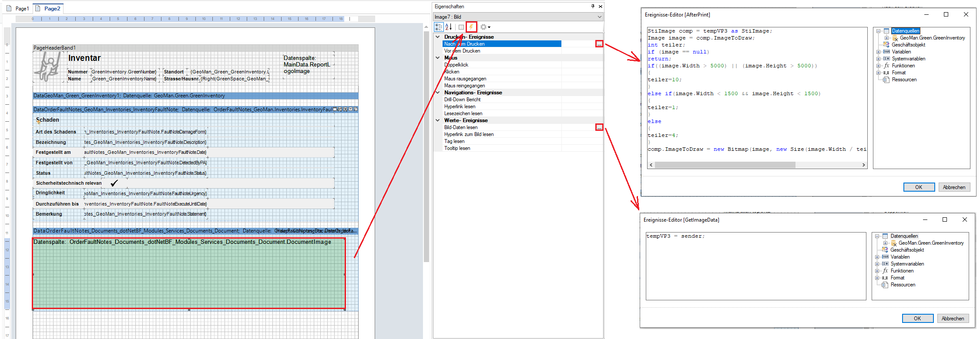Select Format icon in GetImageData editor
Image resolution: width=980 pixels, height=339 pixels.
pyautogui.click(x=885, y=278)
